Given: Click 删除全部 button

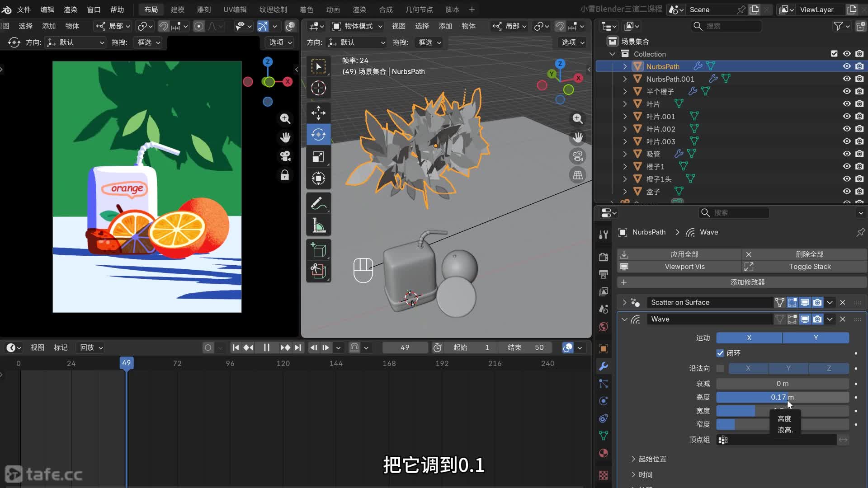Looking at the screenshot, I should 804,254.
